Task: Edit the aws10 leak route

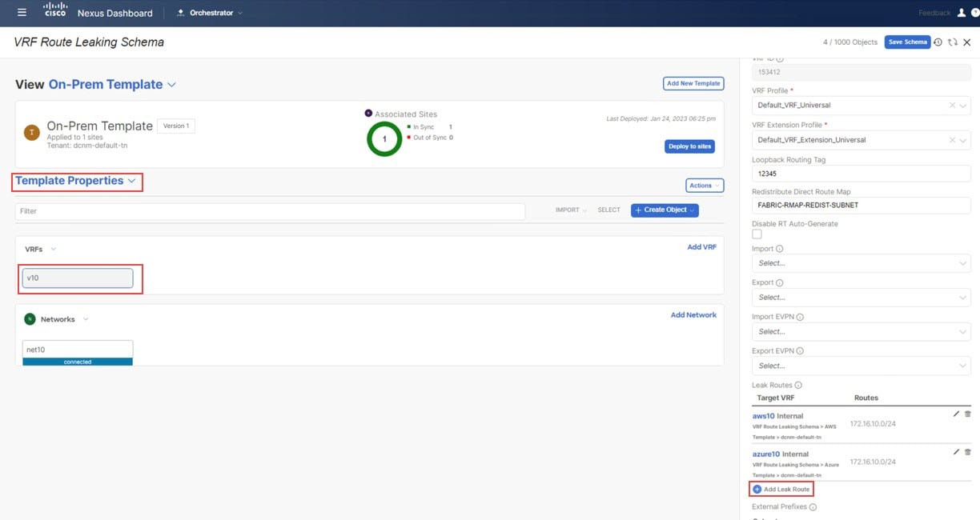Action: click(x=956, y=414)
